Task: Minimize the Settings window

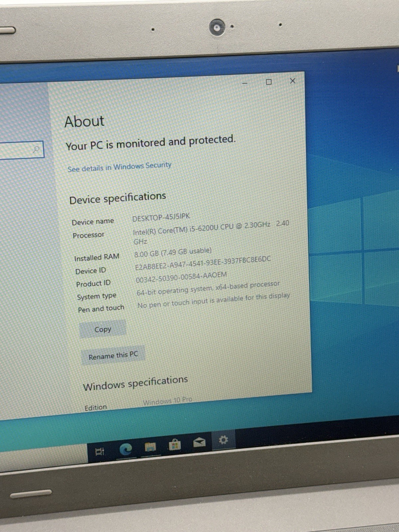Action: click(245, 83)
